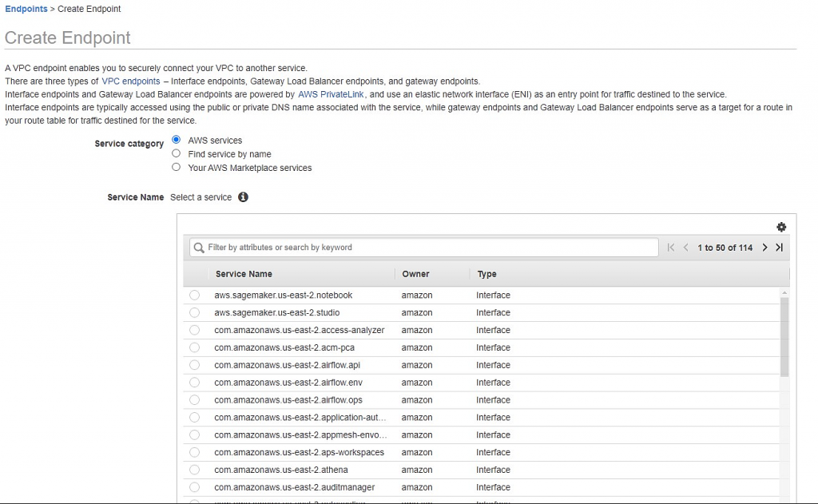Sort by the Type column header
Image resolution: width=818 pixels, height=504 pixels.
[x=486, y=274]
